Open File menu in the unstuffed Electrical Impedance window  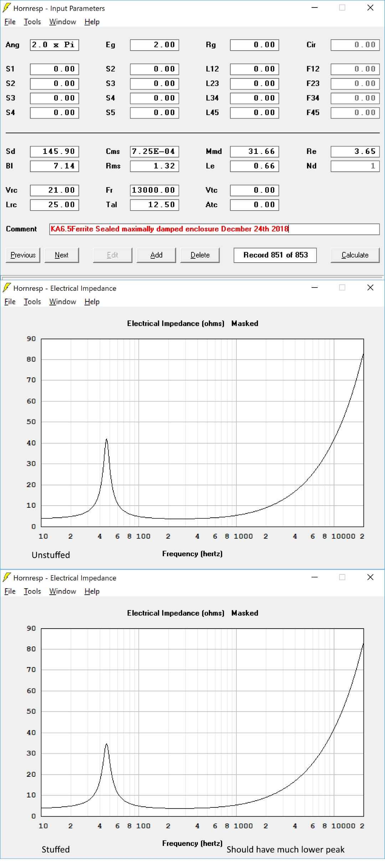tap(10, 302)
